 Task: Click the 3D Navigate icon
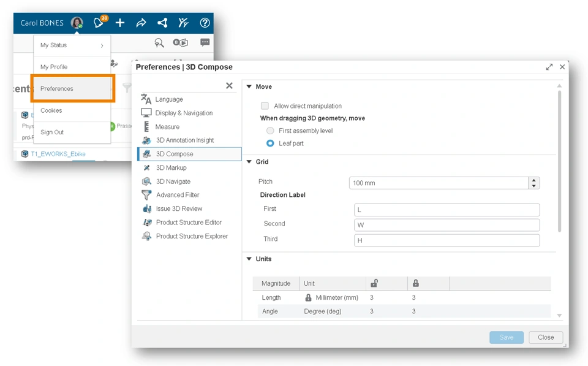[x=146, y=181]
